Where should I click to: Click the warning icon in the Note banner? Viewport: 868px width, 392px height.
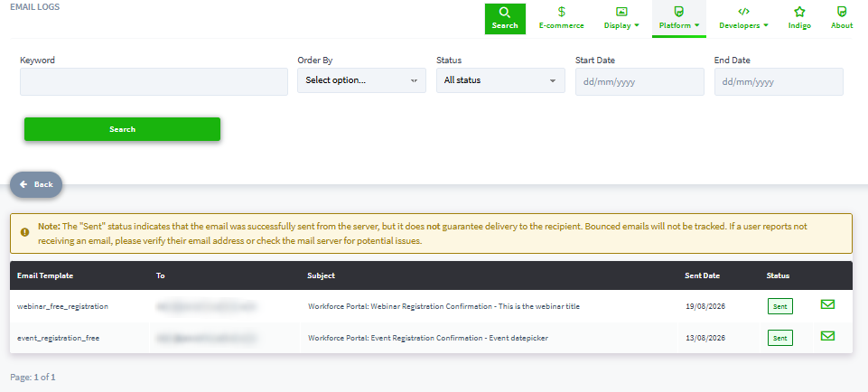point(25,232)
